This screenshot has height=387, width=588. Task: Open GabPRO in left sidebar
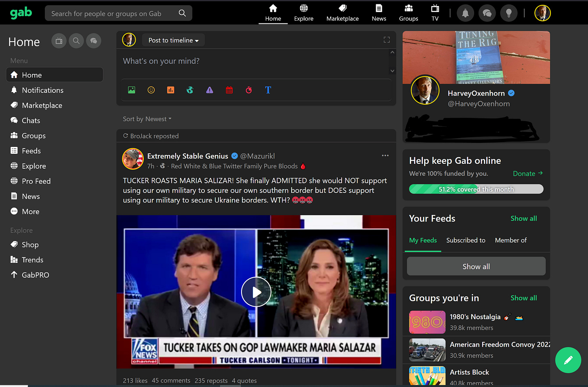coord(55,275)
